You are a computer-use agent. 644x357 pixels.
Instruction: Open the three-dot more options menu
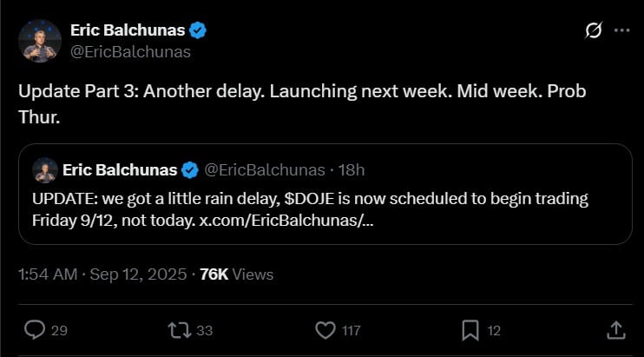tap(621, 30)
